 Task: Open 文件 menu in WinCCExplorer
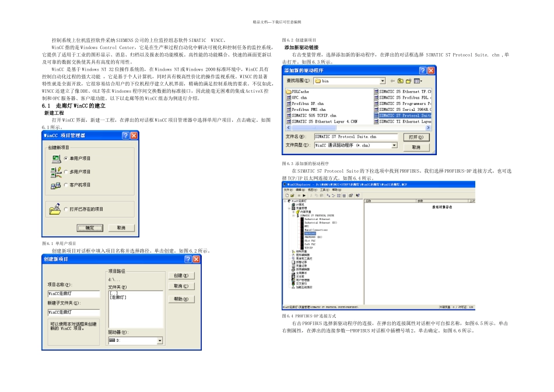[x=288, y=190]
